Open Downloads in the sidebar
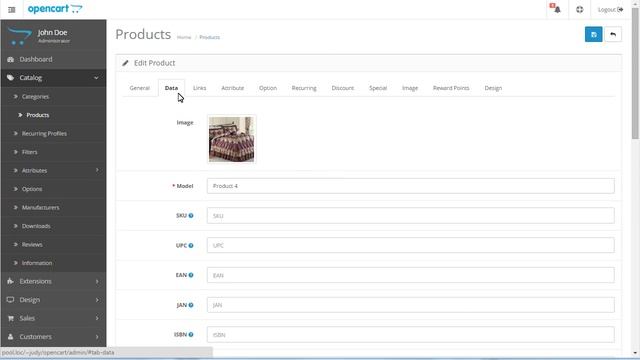 point(36,226)
